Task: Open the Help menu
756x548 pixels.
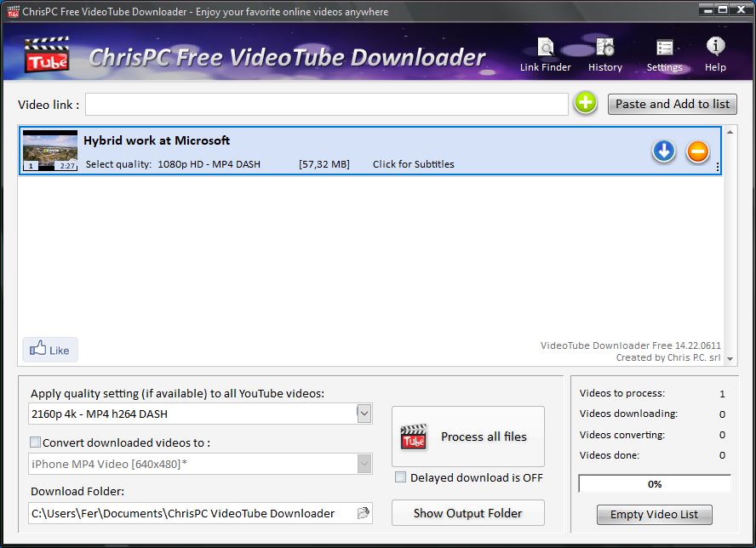Action: coord(715,55)
